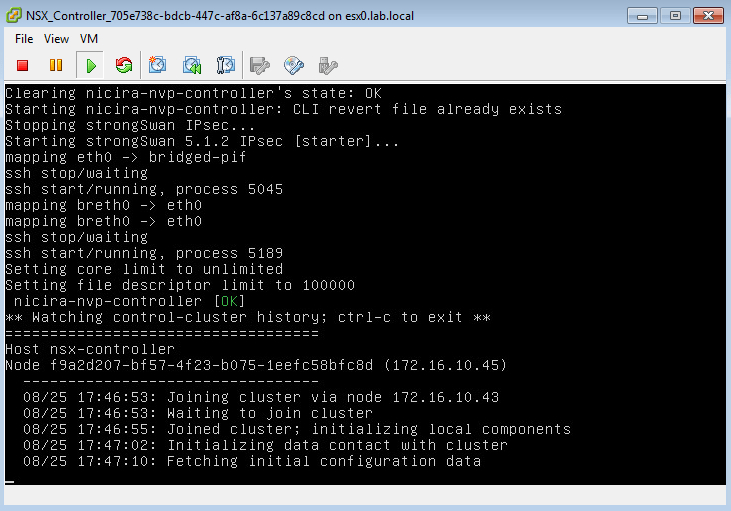This screenshot has height=511, width=731.
Task: Open the File menu
Action: [x=24, y=39]
